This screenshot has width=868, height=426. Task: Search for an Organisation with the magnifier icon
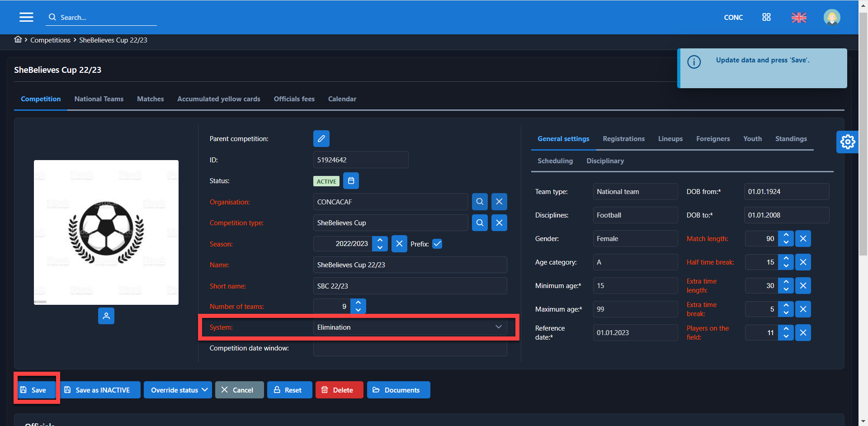(480, 202)
